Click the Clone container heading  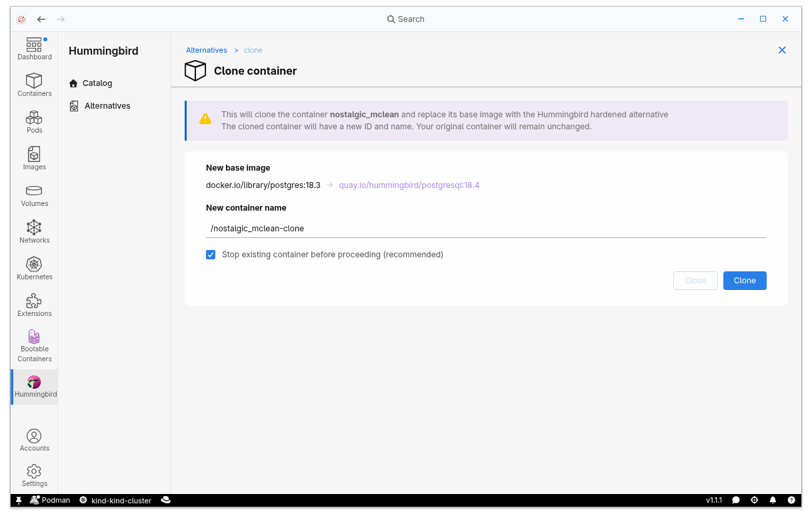255,71
